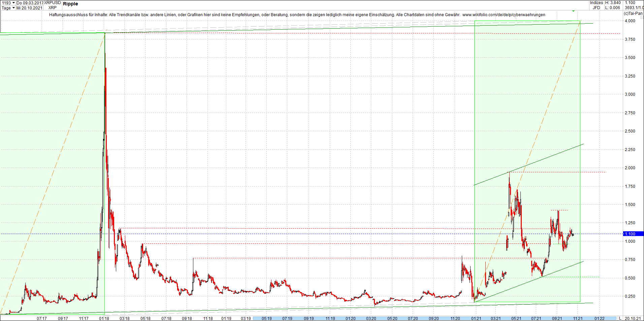Screen dimensions: 644x321
Task: Click the "JFD" data source label
Action: 597,7
